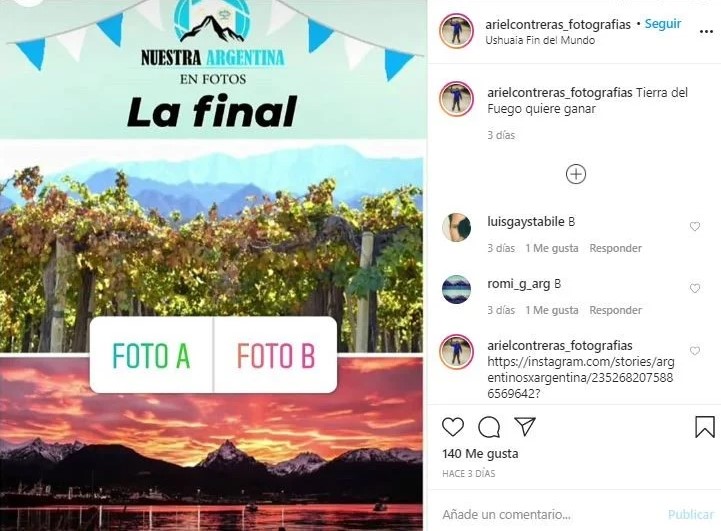The image size is (721, 531).
Task: Follow the account with Seguir
Action: 663,24
